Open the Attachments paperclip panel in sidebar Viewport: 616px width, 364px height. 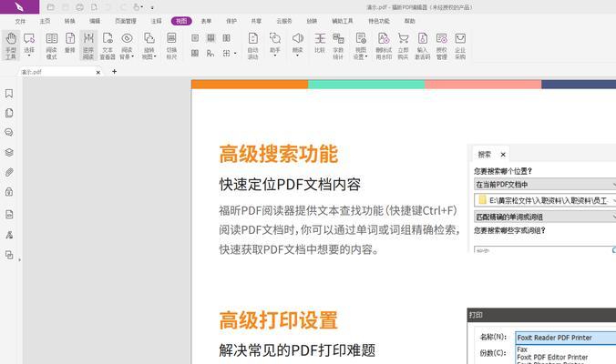[9, 172]
